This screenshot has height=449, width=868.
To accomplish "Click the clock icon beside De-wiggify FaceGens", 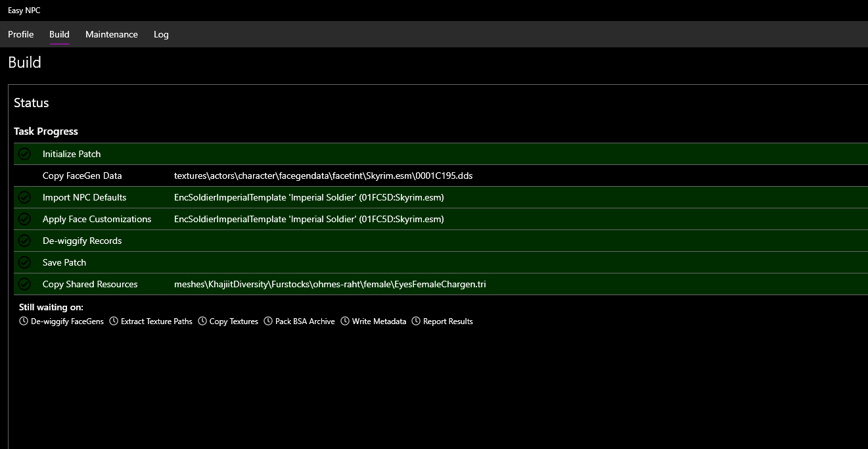I will (x=24, y=321).
